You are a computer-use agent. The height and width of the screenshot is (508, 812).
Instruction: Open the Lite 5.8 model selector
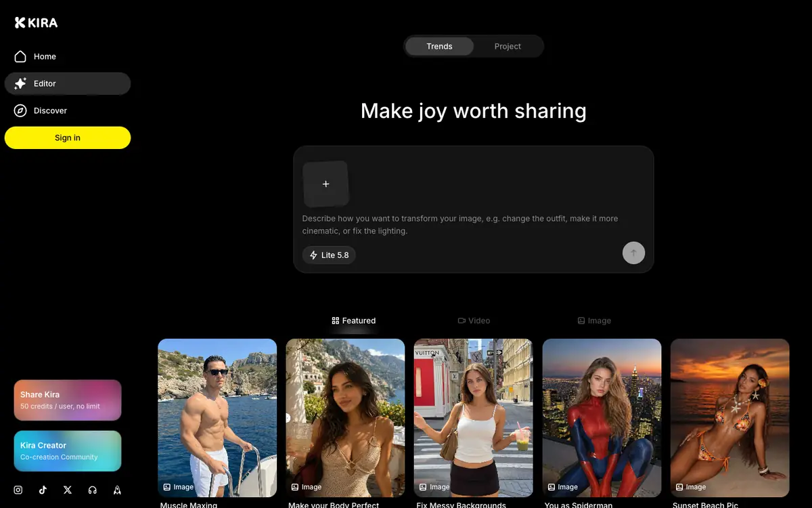click(329, 255)
